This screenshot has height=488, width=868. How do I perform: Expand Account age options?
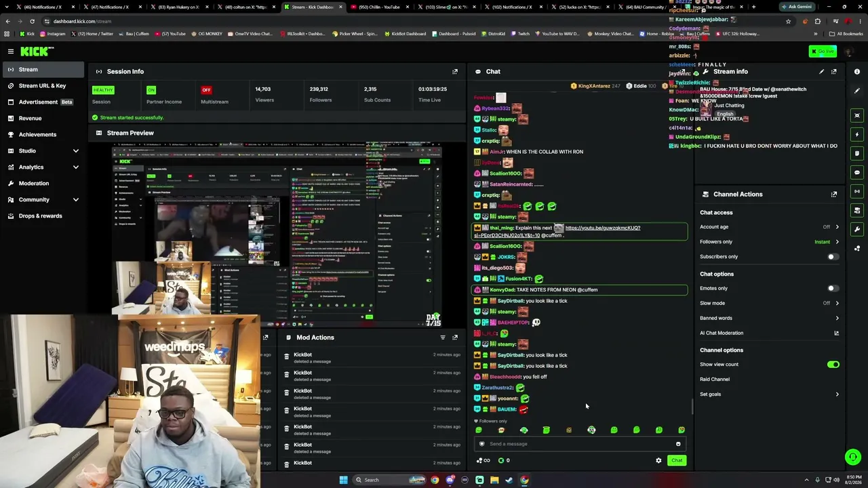(837, 227)
